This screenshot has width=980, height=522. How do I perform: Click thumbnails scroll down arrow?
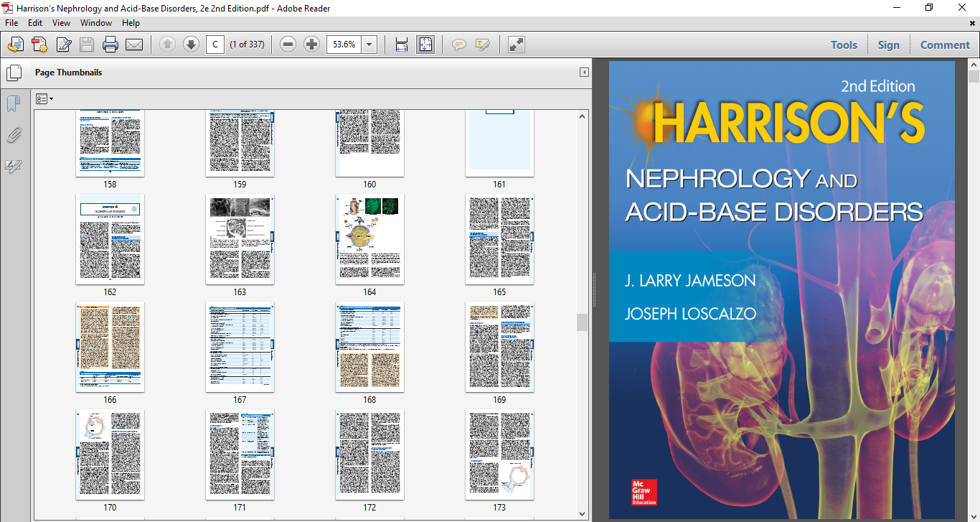582,513
